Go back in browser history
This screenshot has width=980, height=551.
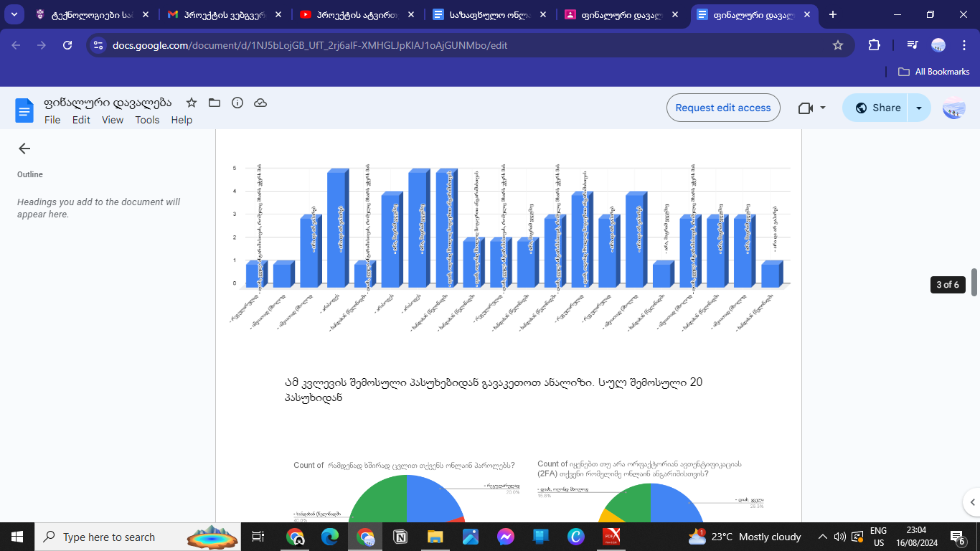pyautogui.click(x=17, y=45)
